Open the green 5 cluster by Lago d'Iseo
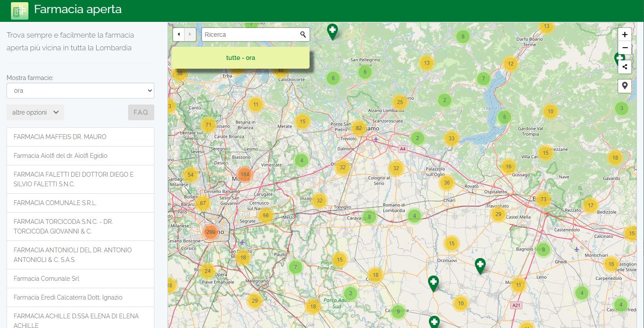This screenshot has height=328, width=644. [505, 117]
